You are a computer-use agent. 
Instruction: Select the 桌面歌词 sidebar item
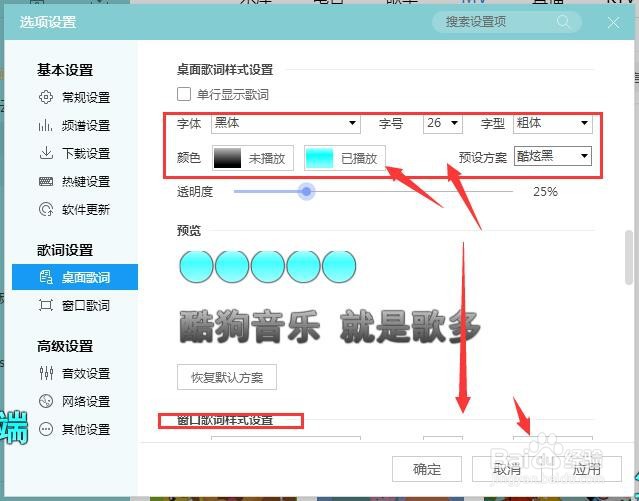click(x=75, y=277)
